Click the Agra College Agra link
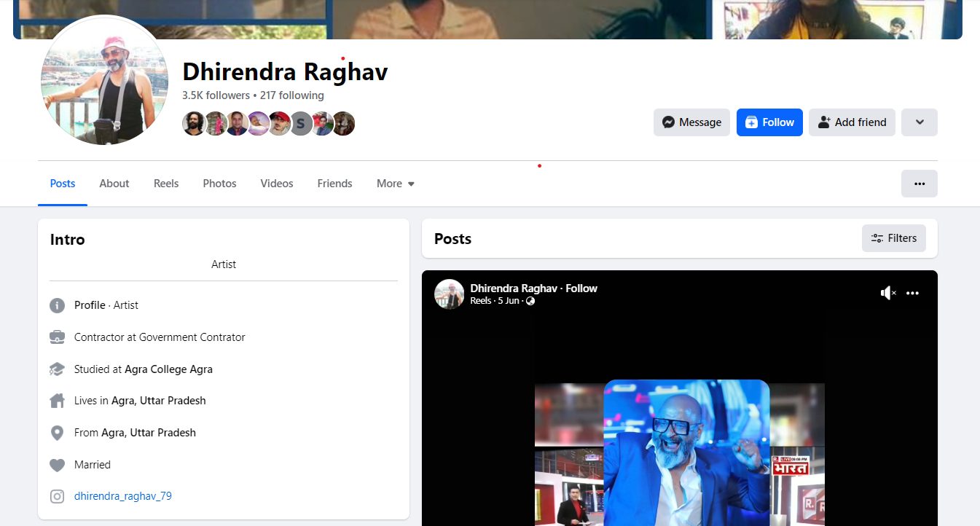Image resolution: width=980 pixels, height=526 pixels. pos(168,369)
